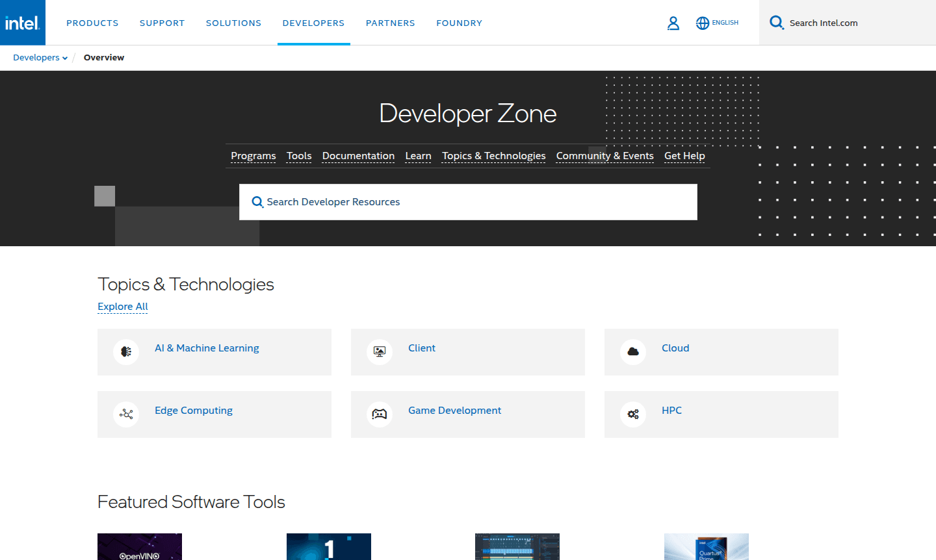
Task: Open Community & Events link
Action: click(x=604, y=156)
